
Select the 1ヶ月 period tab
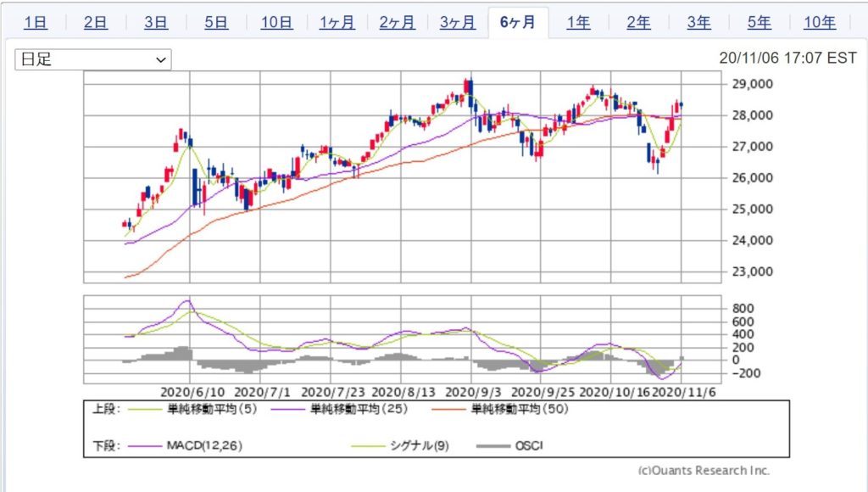click(337, 23)
